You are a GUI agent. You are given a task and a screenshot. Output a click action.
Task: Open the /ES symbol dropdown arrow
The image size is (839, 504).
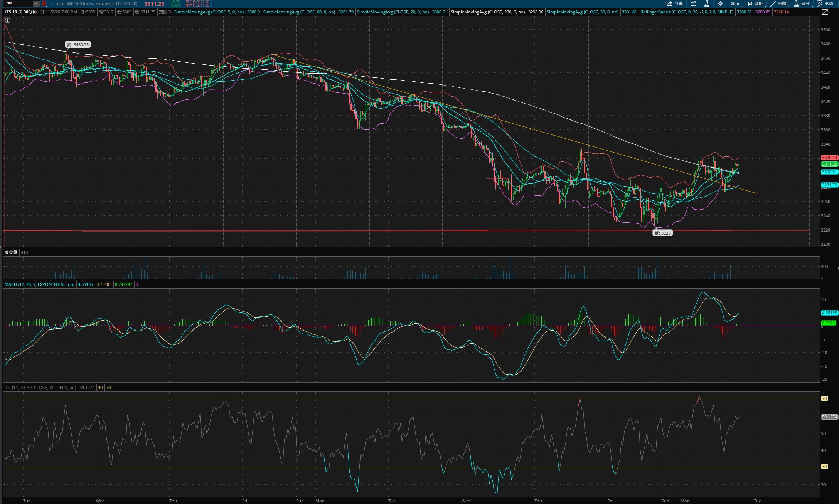pos(36,3)
